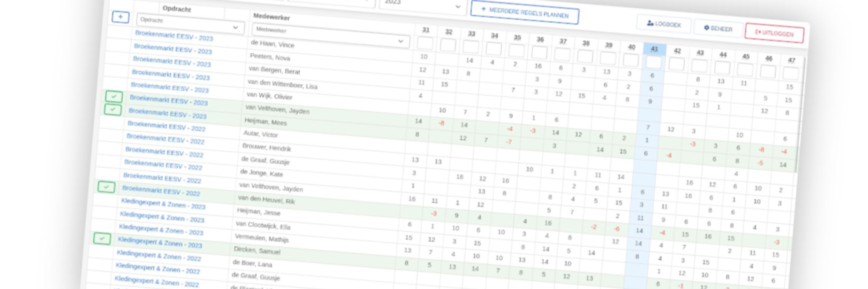Open Broekenmarkt EESV - 2022 link for Autar, Victor

[166, 126]
